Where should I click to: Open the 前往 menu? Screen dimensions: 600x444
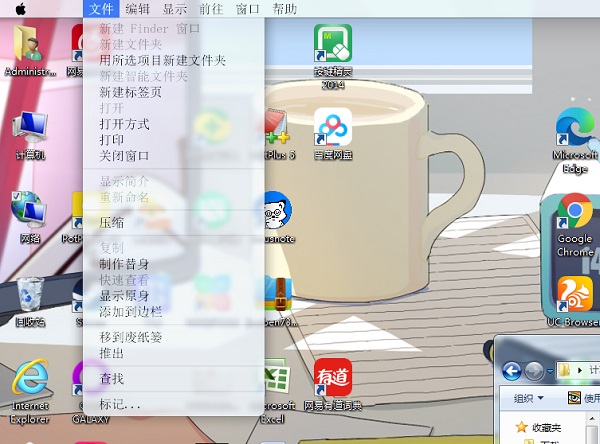pyautogui.click(x=211, y=8)
